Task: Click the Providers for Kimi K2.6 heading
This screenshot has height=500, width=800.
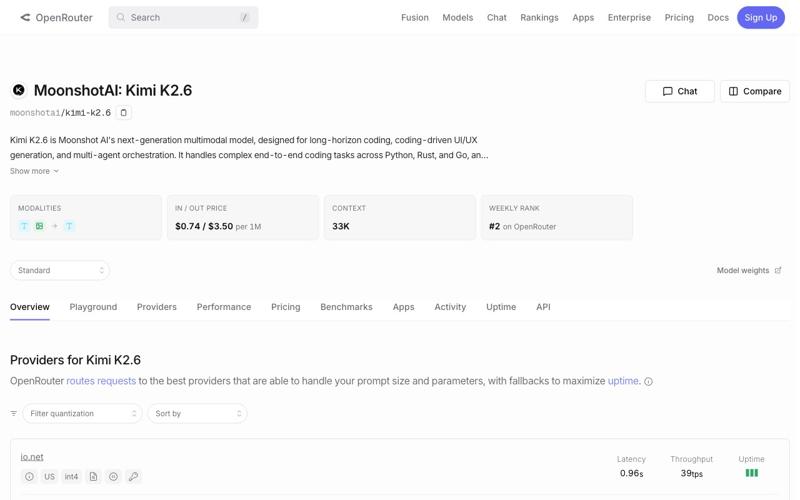Action: click(x=76, y=360)
